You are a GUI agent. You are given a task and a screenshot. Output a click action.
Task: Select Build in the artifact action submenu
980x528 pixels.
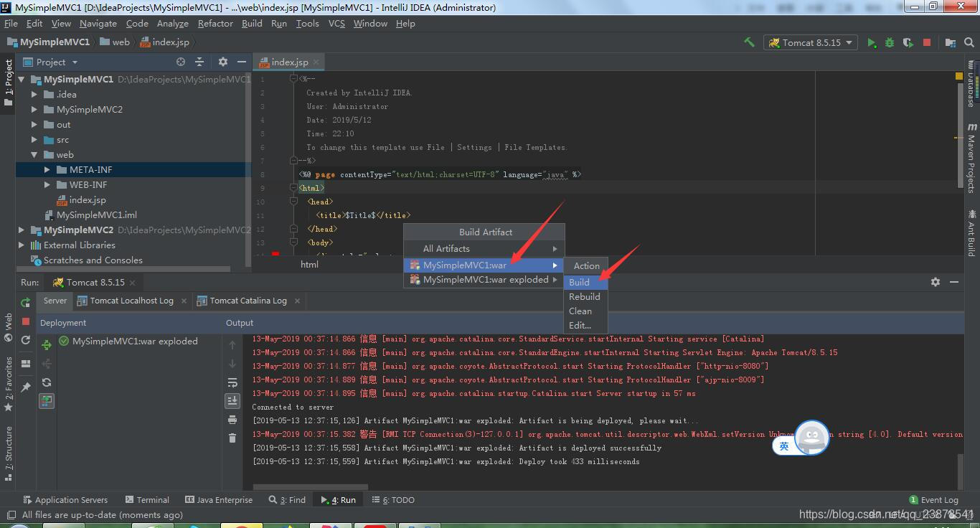[x=585, y=282]
